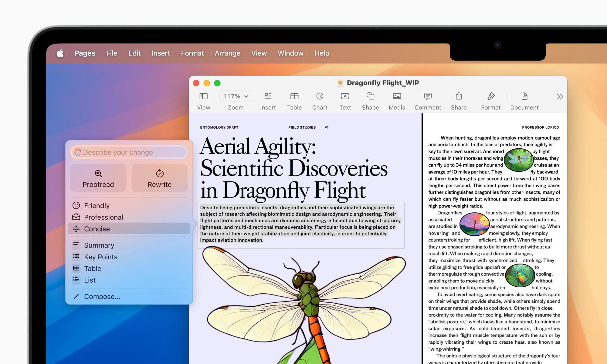Click the Insert toolbar icon

point(268,96)
